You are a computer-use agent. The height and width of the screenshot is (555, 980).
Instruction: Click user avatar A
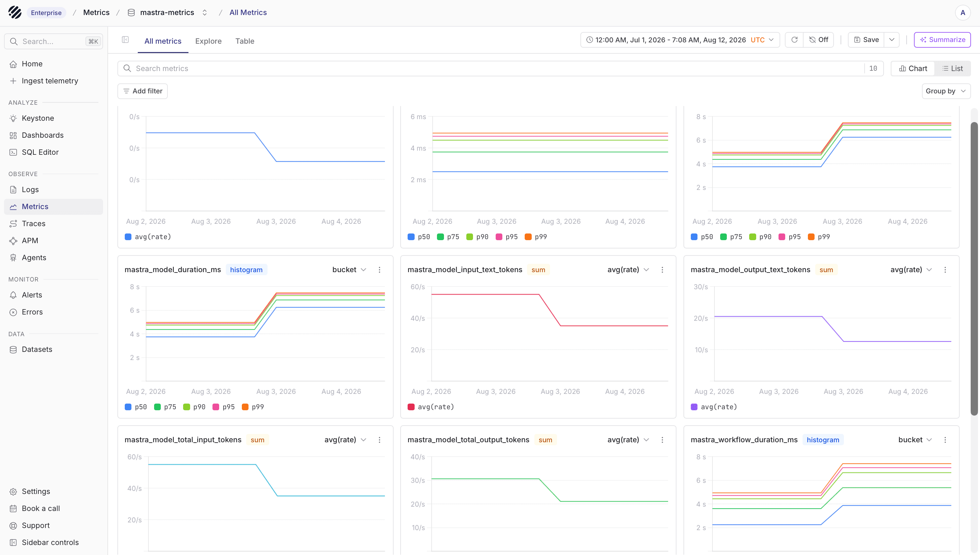point(963,13)
